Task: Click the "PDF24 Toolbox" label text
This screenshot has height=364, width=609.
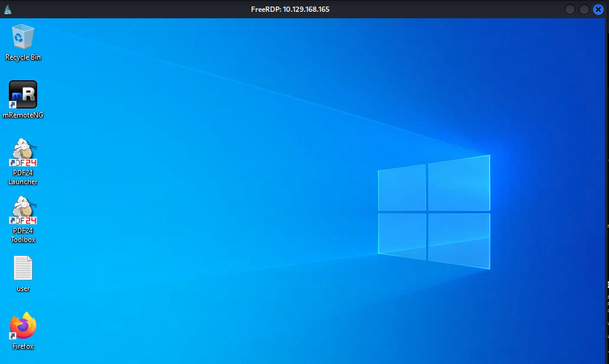Action: [x=23, y=235]
